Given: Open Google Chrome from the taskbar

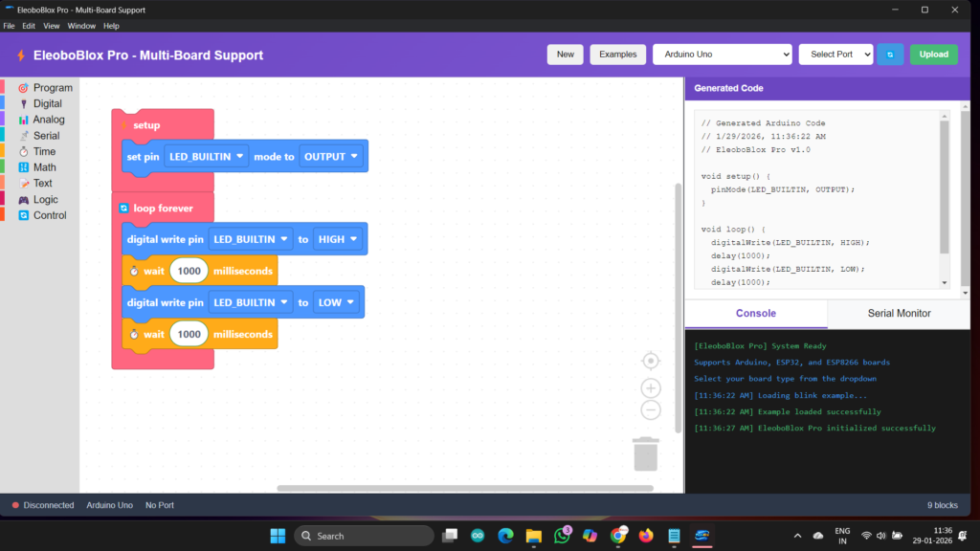Looking at the screenshot, I should [x=618, y=536].
